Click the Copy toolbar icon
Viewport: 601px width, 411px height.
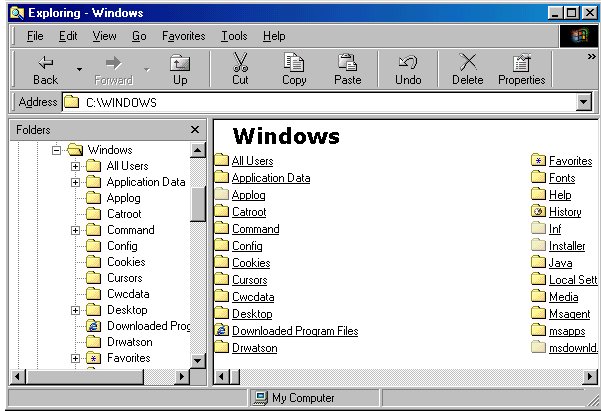coord(294,62)
